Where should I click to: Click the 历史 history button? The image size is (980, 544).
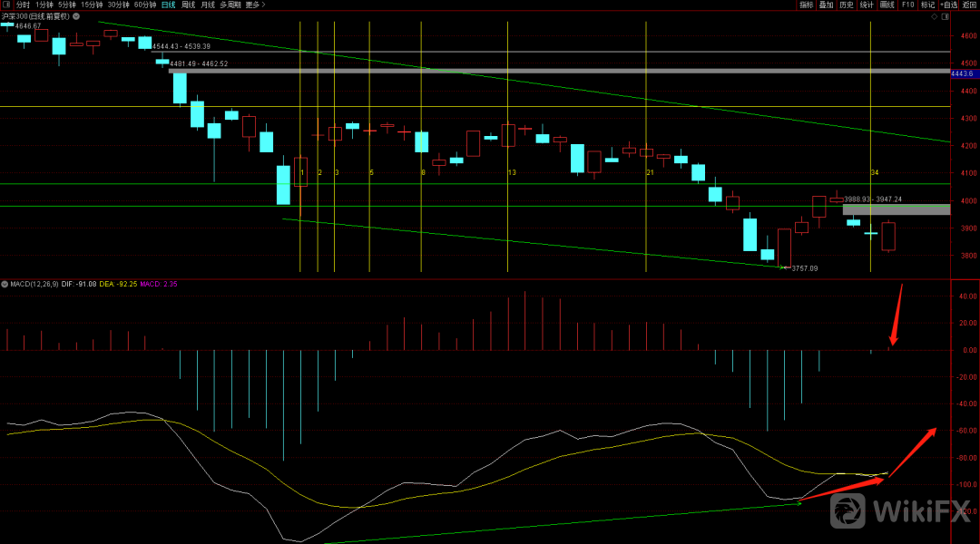(x=846, y=5)
